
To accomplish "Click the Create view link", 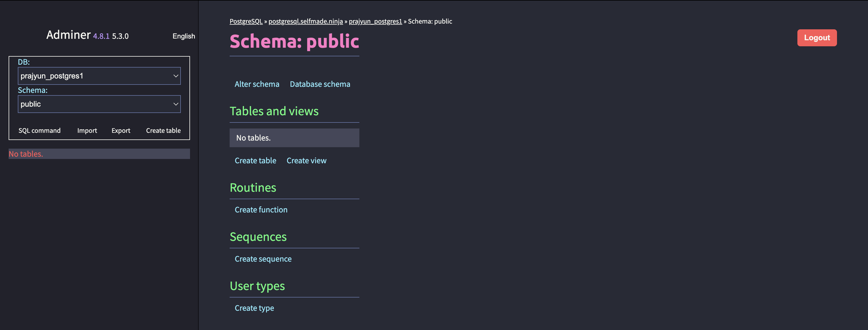I will 306,161.
